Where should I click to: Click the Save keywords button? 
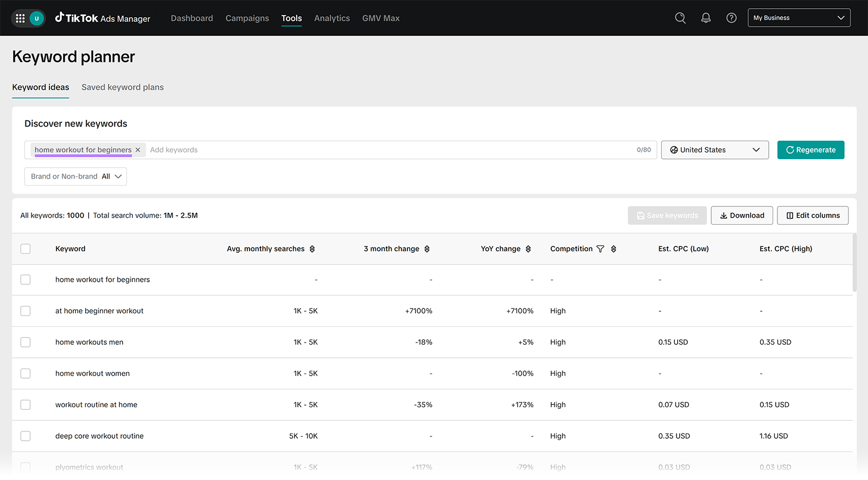667,216
